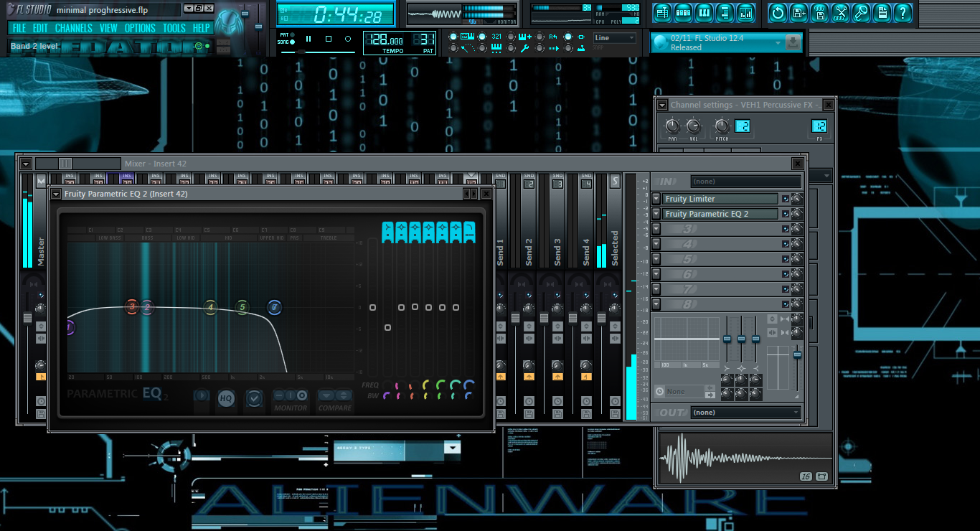Click the tempo display showing 128.000
Screen dimensions: 980x531
point(386,41)
